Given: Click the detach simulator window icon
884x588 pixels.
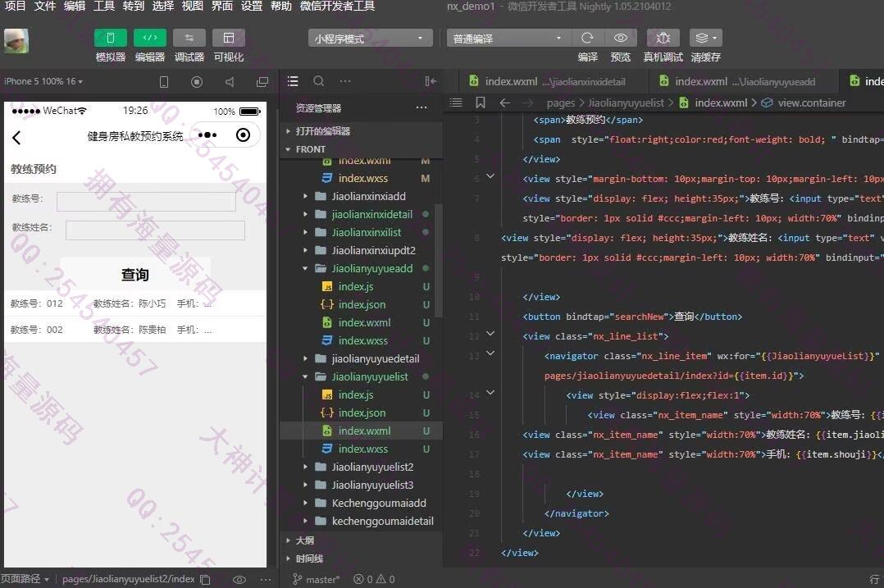Looking at the screenshot, I should pyautogui.click(x=262, y=82).
